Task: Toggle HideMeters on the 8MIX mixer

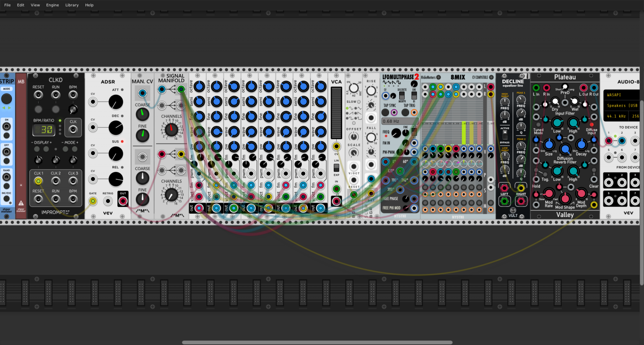Action: [x=439, y=77]
